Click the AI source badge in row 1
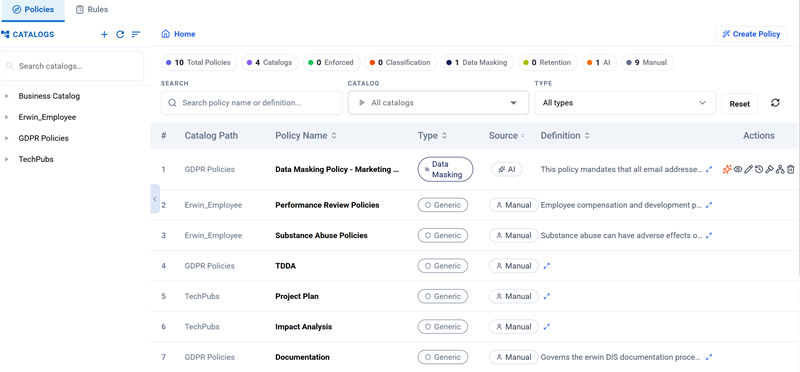 [x=507, y=169]
